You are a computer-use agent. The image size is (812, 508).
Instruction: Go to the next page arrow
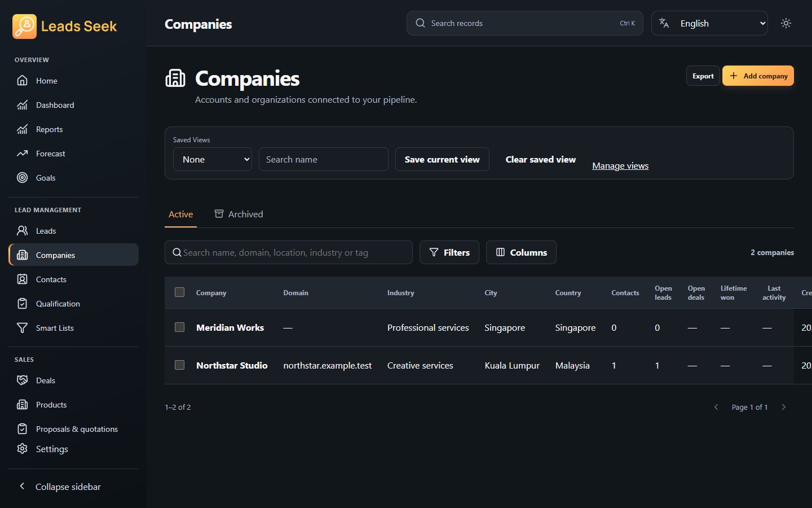(784, 407)
